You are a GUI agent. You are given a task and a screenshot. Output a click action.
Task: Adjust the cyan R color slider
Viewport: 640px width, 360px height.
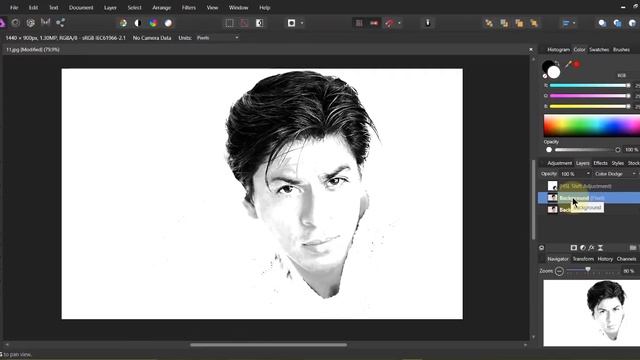[x=590, y=85]
